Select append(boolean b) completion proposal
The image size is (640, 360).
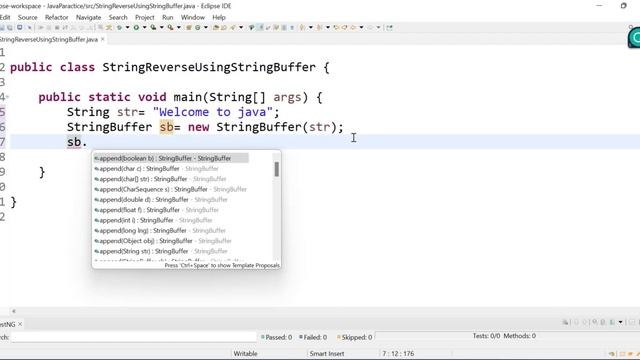click(171, 158)
